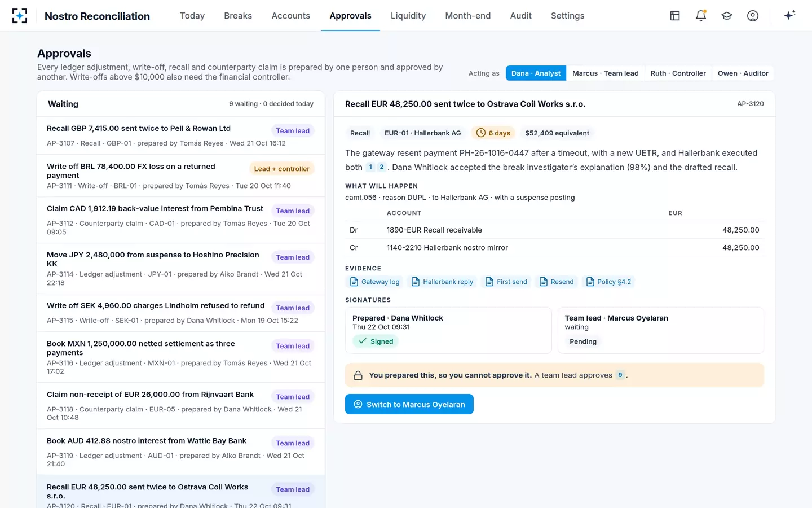This screenshot has width=812, height=508.
Task: Open the Resend evidence document
Action: click(557, 282)
